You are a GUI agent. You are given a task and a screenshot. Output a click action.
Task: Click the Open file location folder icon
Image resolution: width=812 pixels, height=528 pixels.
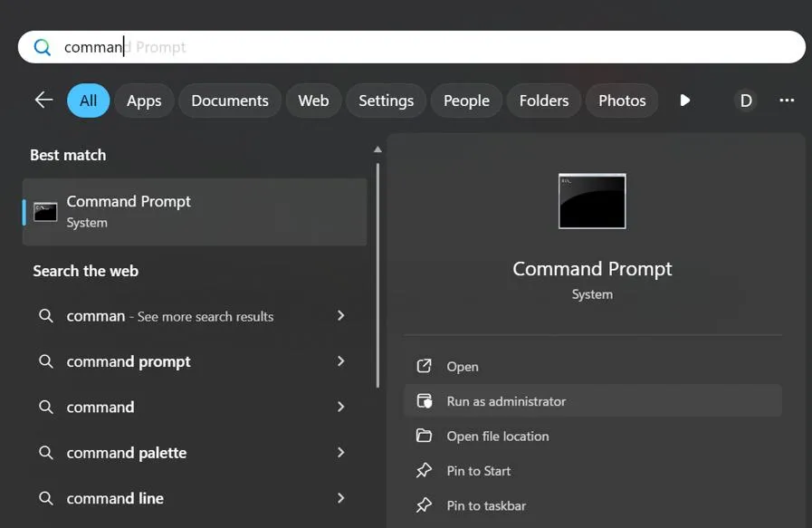click(425, 436)
